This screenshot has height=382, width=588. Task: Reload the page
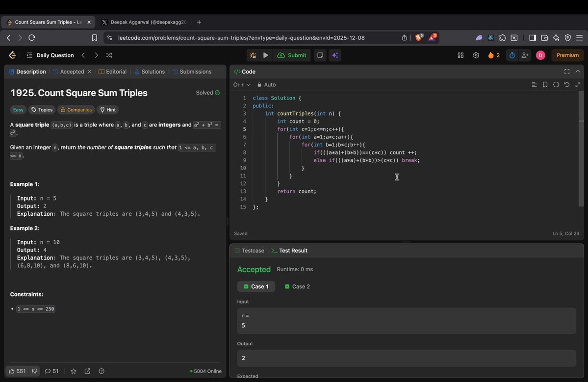tap(32, 37)
